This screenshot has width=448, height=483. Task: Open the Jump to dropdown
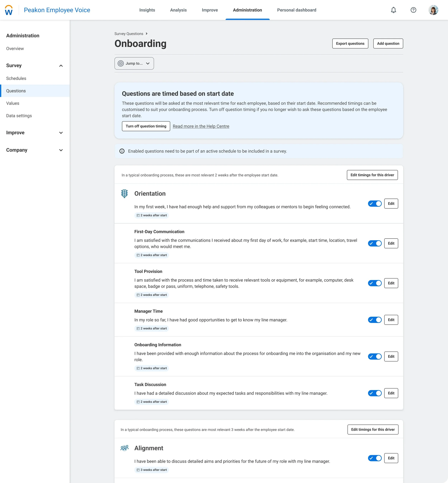[x=134, y=64]
